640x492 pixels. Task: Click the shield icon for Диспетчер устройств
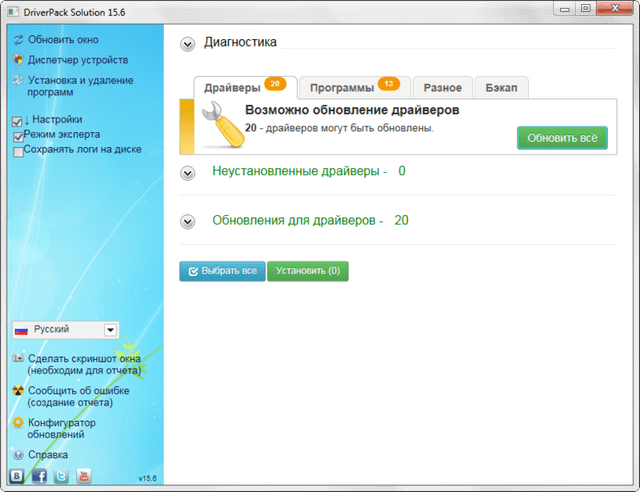click(x=18, y=60)
